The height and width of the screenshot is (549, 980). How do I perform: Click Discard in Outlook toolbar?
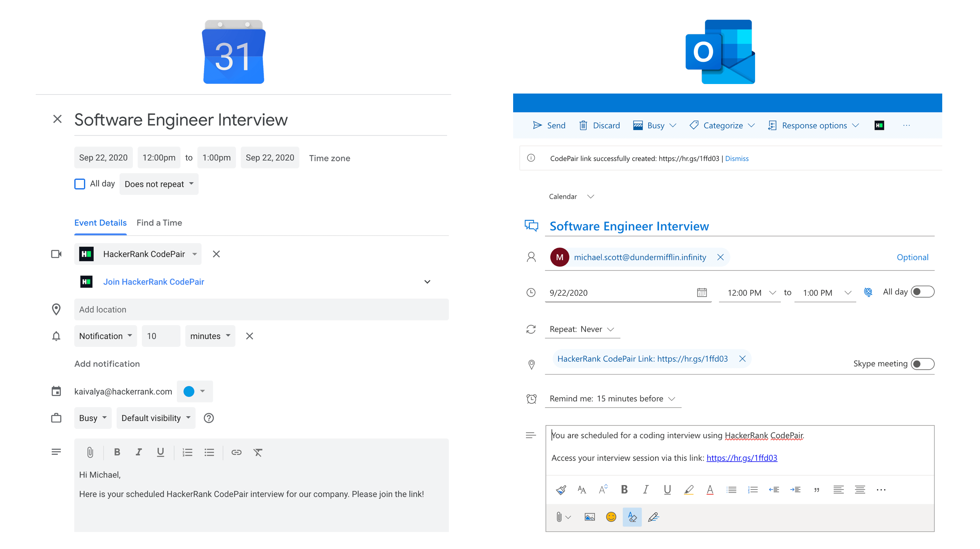(x=599, y=126)
